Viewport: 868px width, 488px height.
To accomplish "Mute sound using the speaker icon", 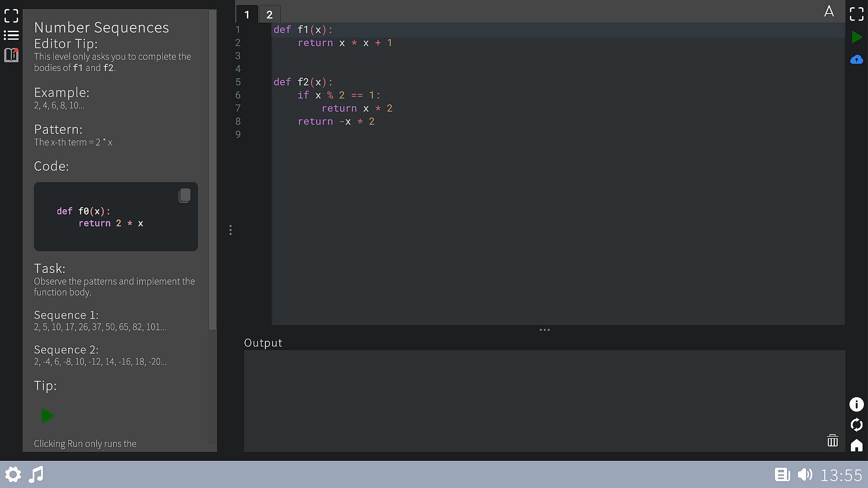I will click(805, 474).
